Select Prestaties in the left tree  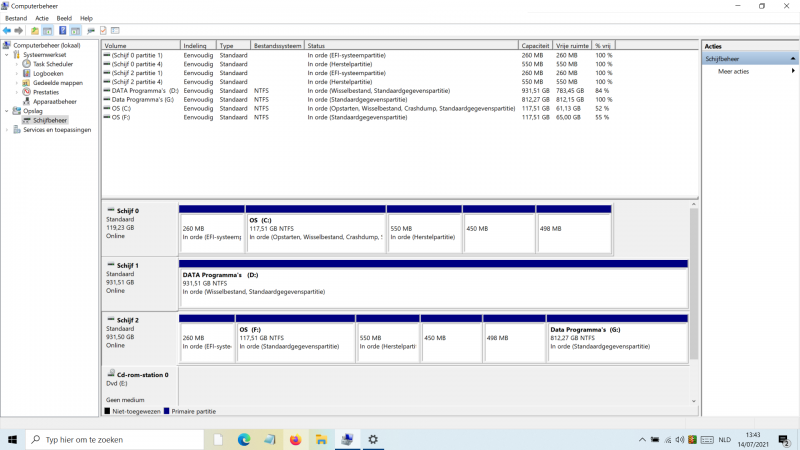point(47,92)
